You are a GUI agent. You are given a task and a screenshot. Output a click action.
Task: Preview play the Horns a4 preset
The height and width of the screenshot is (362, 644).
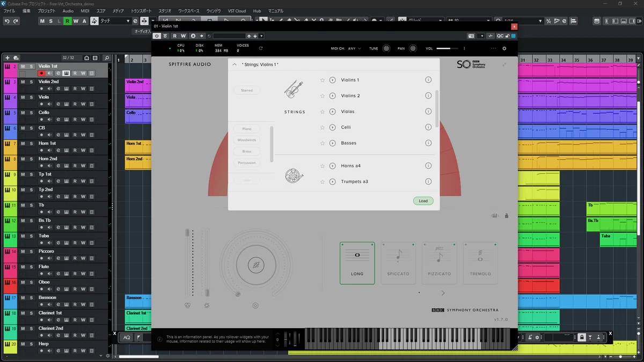click(332, 166)
